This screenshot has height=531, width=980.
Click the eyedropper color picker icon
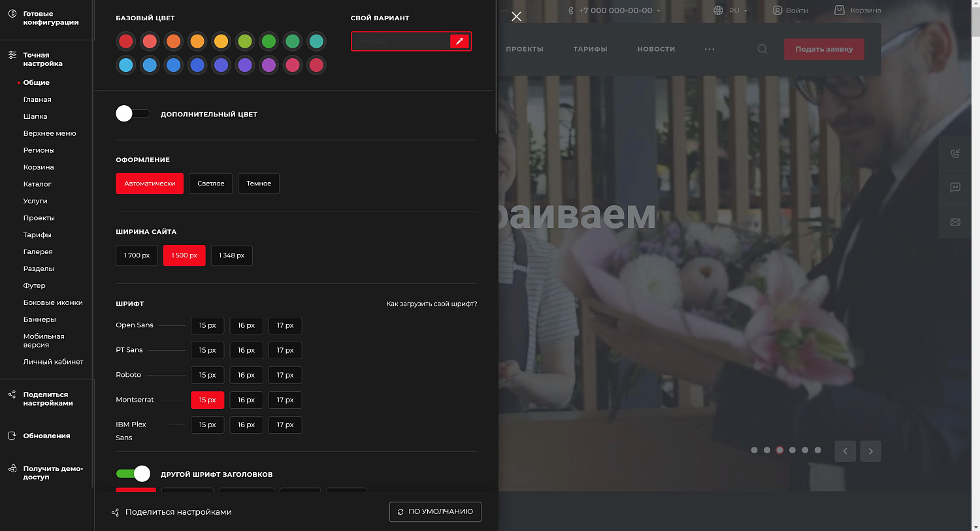point(459,41)
